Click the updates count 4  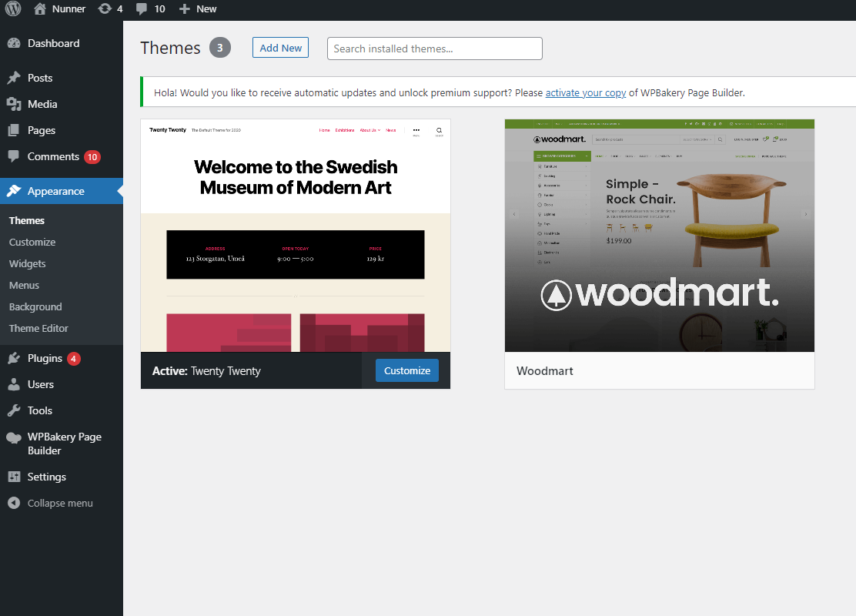coord(119,8)
